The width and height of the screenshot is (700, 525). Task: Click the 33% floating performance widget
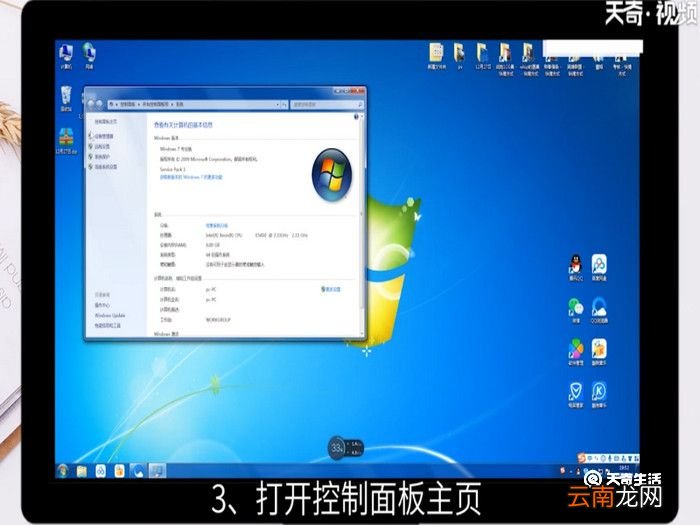coord(346,447)
